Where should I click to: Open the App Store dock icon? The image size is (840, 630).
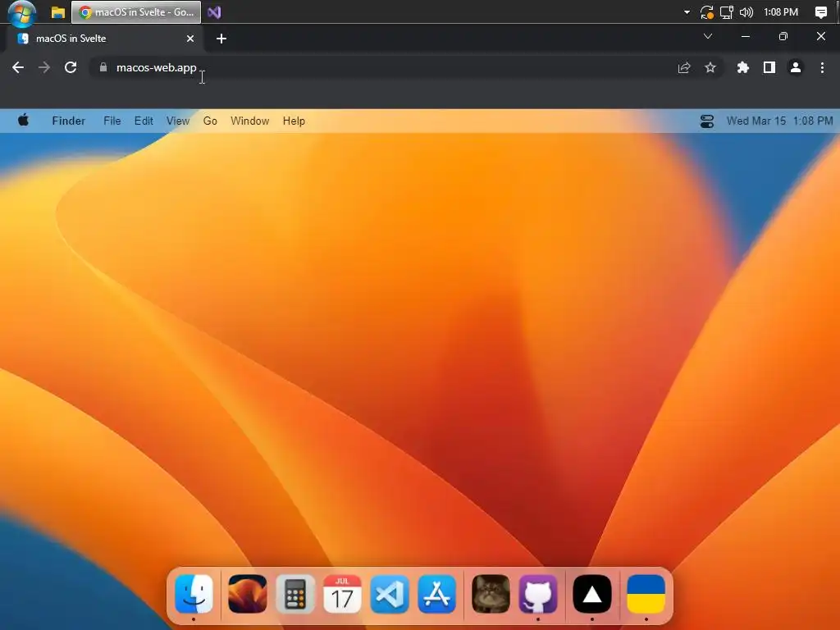tap(437, 594)
